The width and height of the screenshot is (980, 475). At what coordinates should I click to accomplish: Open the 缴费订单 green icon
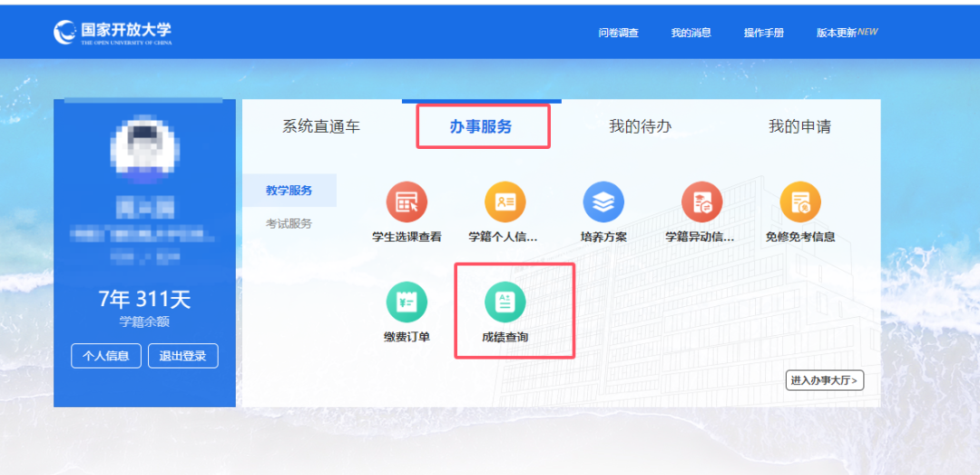407,302
